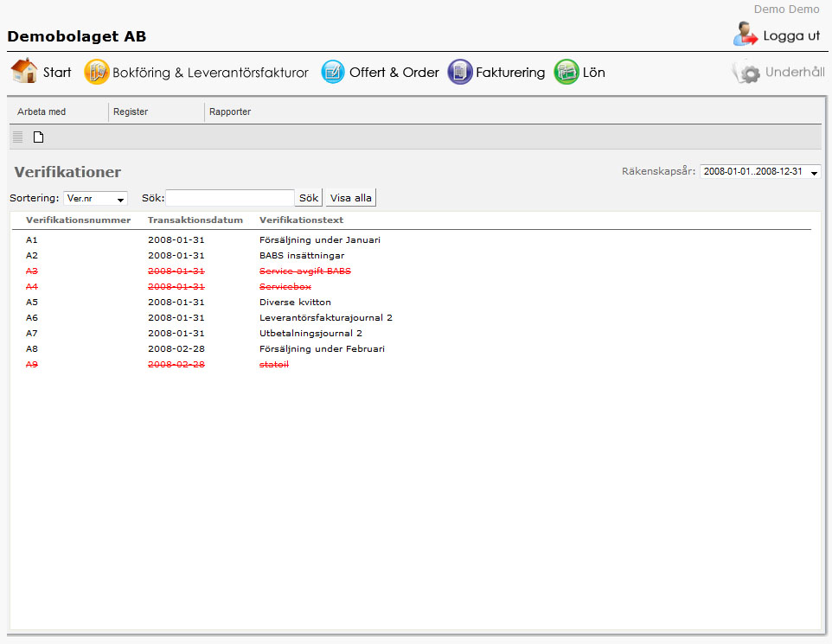
Task: Click text BABS insättningar
Action: 302,256
